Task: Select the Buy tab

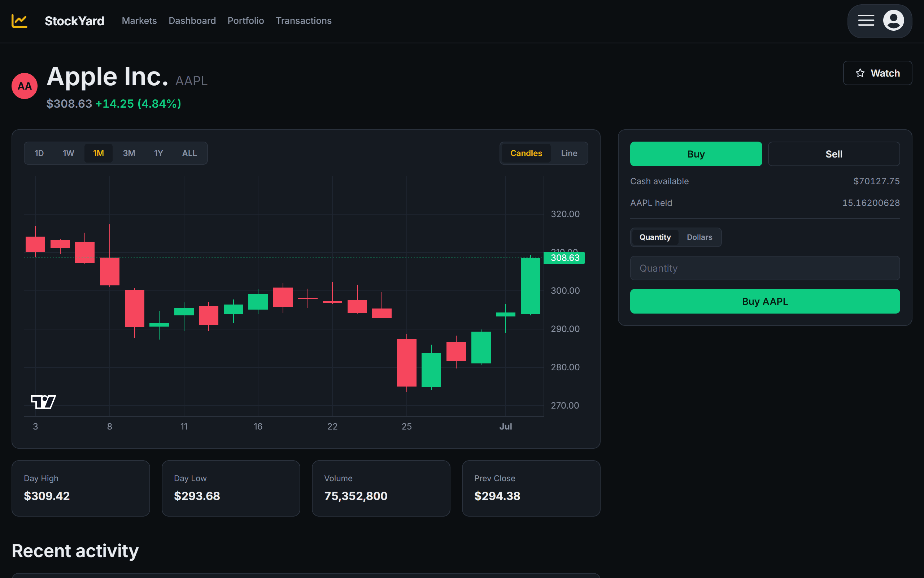Action: click(x=696, y=154)
